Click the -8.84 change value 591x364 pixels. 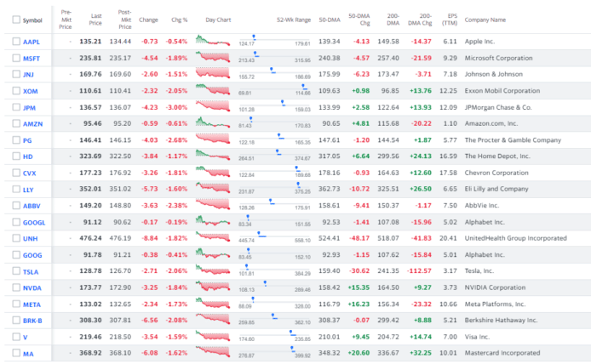150,238
